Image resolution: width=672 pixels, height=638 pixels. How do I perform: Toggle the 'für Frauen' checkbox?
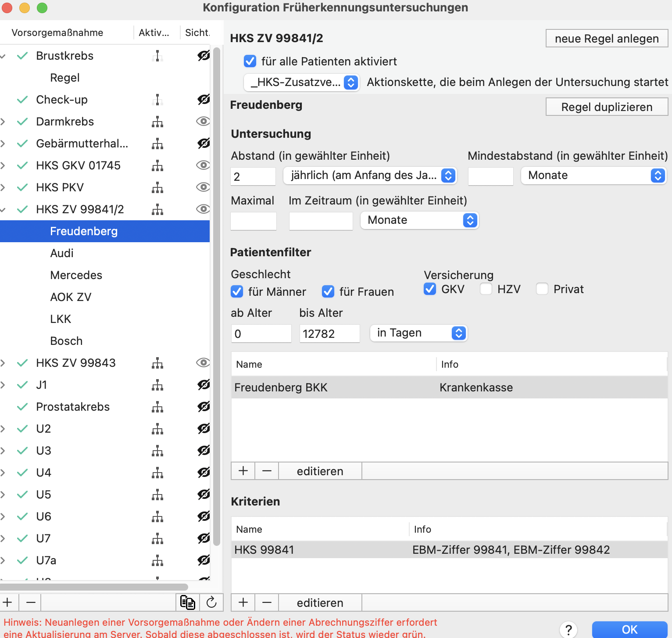coord(328,291)
